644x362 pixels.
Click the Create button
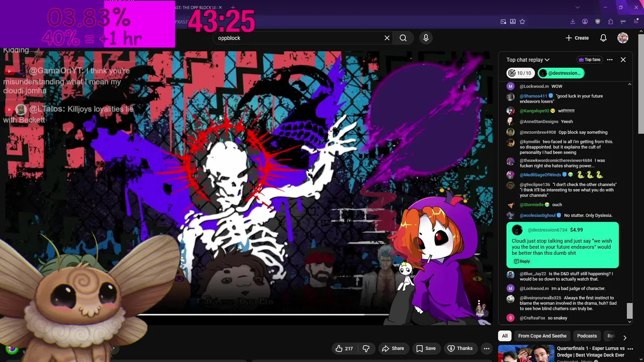pos(577,38)
